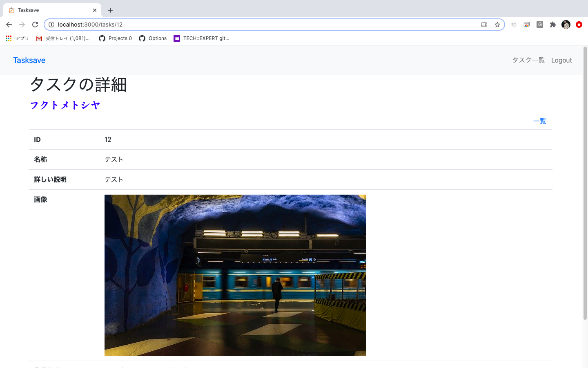588x368 pixels.
Task: Bookmark this page with the star icon
Action: click(x=497, y=25)
